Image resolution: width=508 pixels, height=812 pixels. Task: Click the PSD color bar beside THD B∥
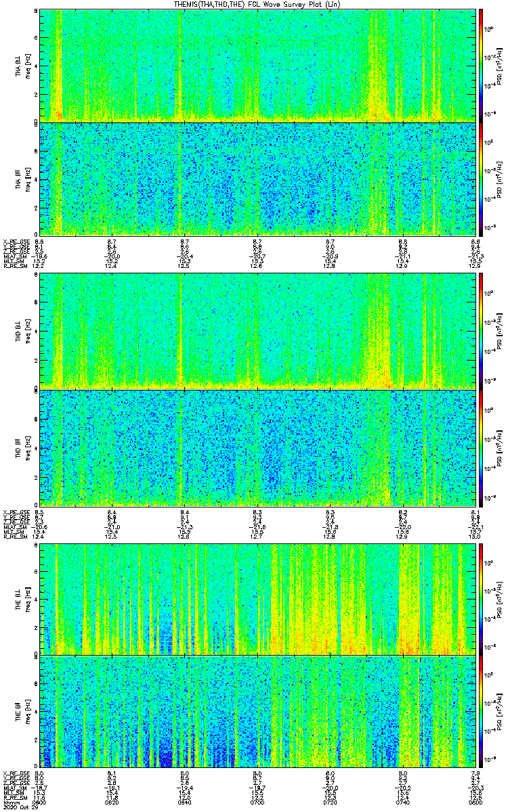(x=481, y=447)
